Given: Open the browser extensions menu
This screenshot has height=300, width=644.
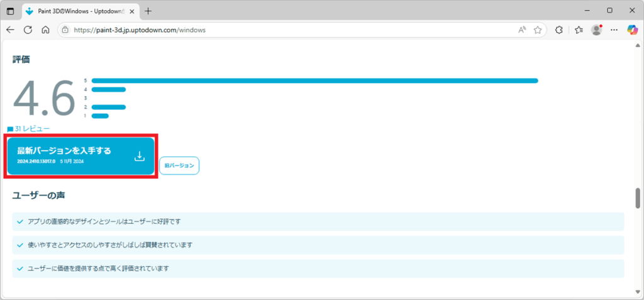Looking at the screenshot, I should pos(558,30).
